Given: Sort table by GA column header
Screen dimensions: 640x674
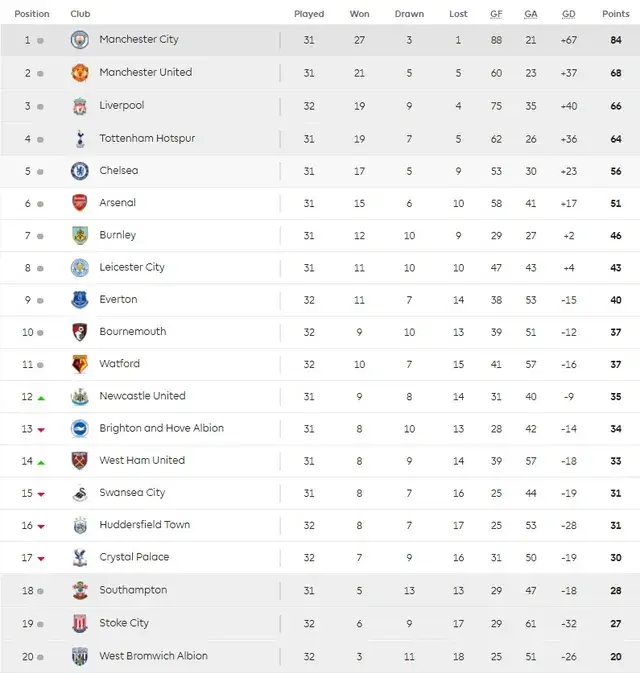Looking at the screenshot, I should click(x=531, y=14).
